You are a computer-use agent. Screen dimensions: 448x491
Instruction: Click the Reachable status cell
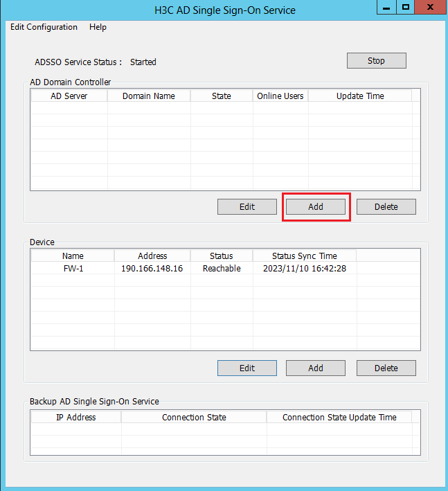point(222,269)
